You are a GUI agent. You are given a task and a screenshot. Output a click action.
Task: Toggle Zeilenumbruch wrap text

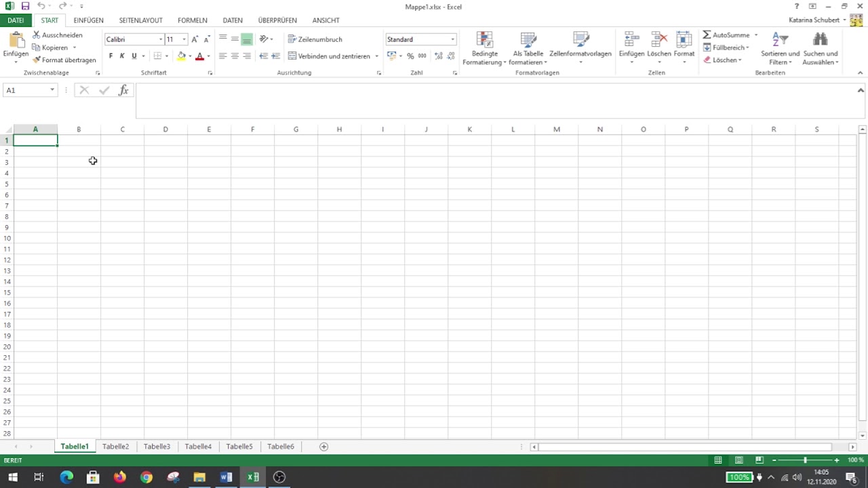(x=315, y=39)
